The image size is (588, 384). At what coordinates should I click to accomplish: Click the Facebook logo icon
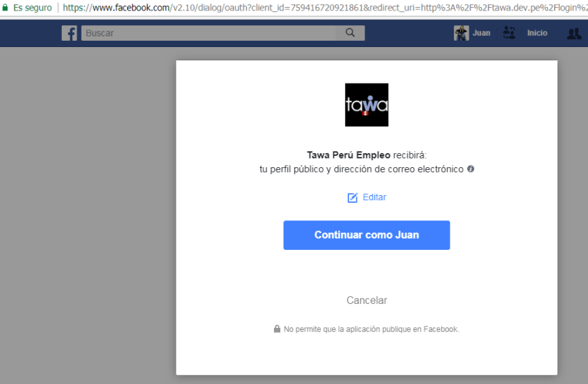point(70,33)
